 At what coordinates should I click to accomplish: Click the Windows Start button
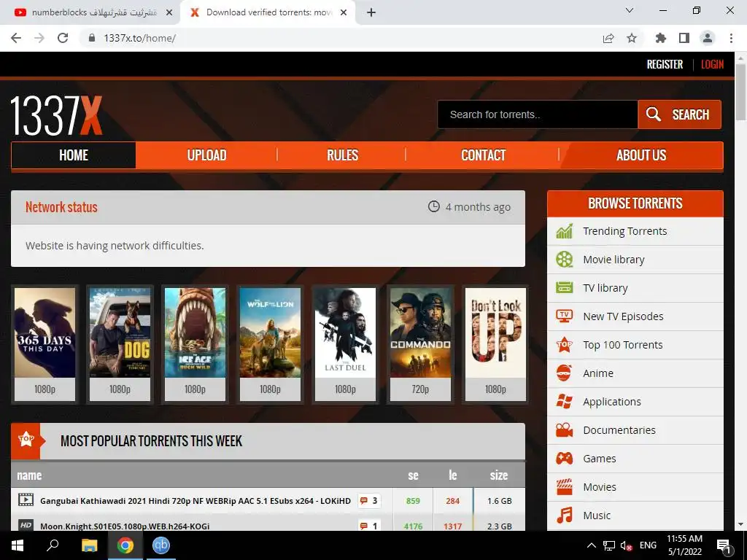click(18, 545)
